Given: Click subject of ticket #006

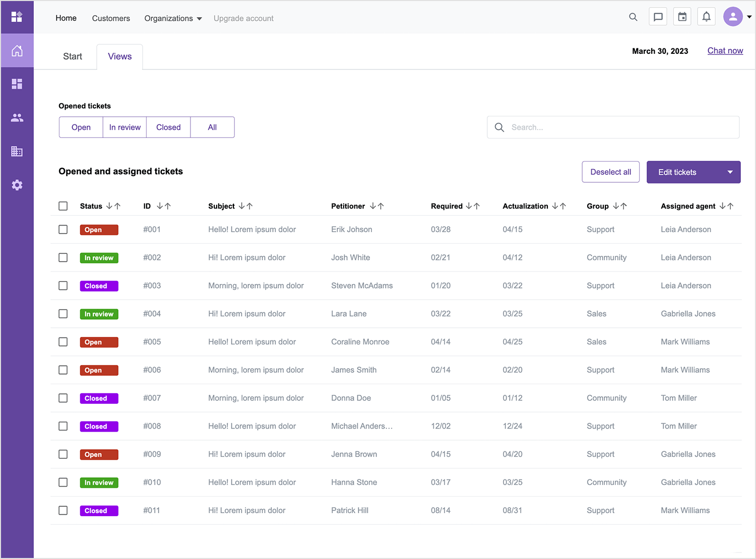Looking at the screenshot, I should pos(256,370).
